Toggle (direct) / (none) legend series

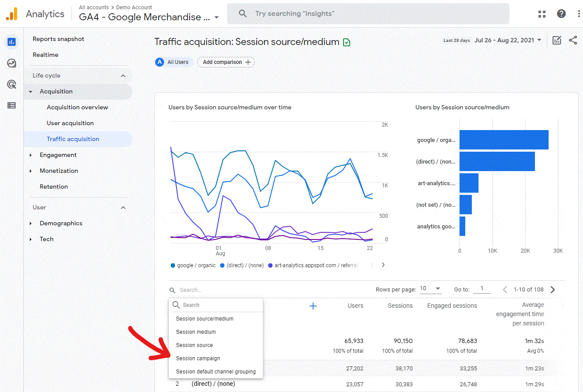tap(242, 265)
